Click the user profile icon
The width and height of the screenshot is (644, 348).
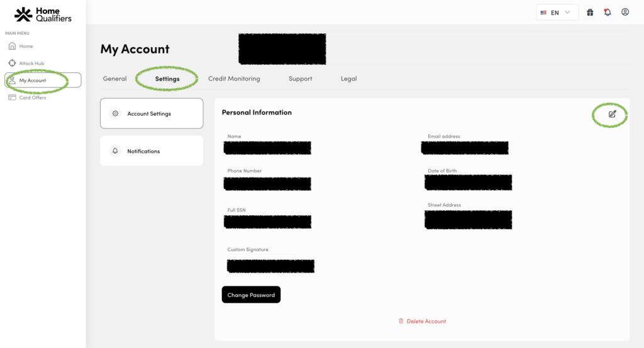[625, 12]
